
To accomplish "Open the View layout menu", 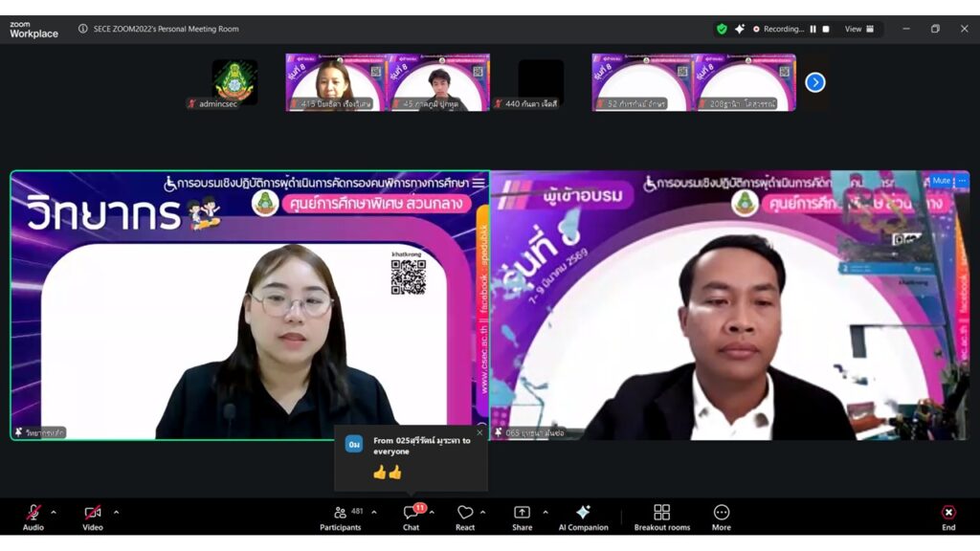I will coord(858,29).
